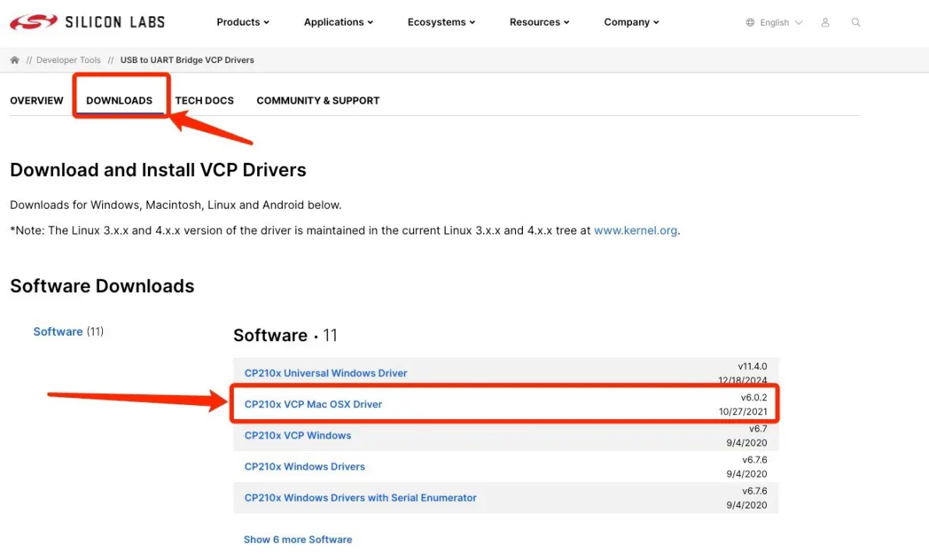
Task: Expand the Applications menu
Action: tap(338, 22)
